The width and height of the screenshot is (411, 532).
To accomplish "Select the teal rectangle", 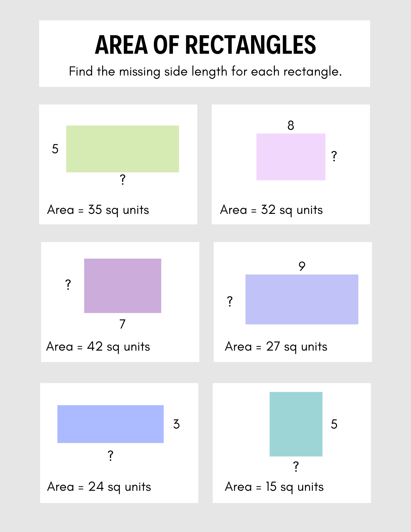I will tap(296, 424).
